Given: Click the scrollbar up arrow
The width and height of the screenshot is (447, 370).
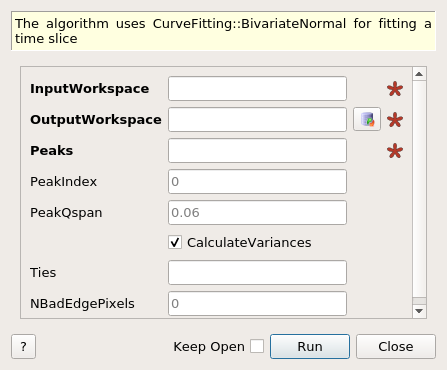Looking at the screenshot, I should pyautogui.click(x=419, y=74).
